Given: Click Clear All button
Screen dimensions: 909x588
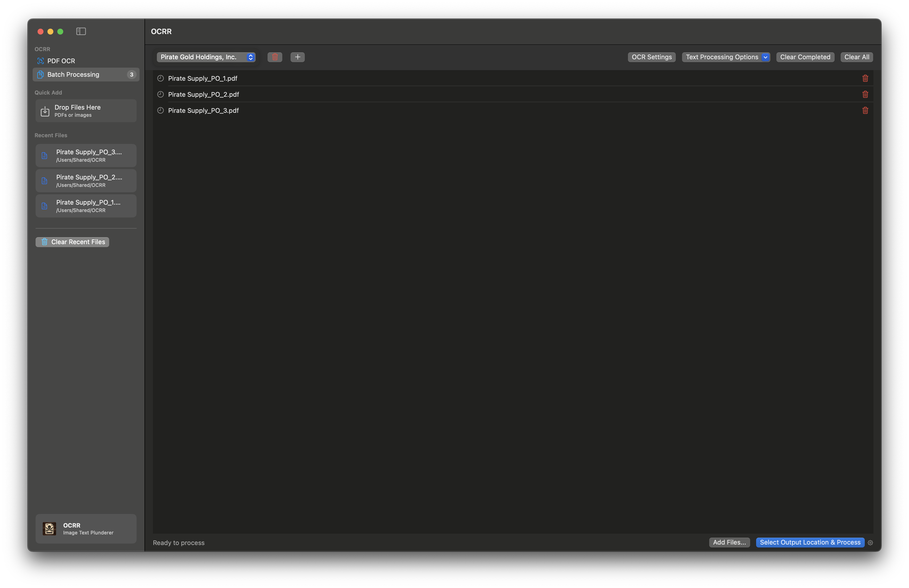Looking at the screenshot, I should [x=857, y=57].
